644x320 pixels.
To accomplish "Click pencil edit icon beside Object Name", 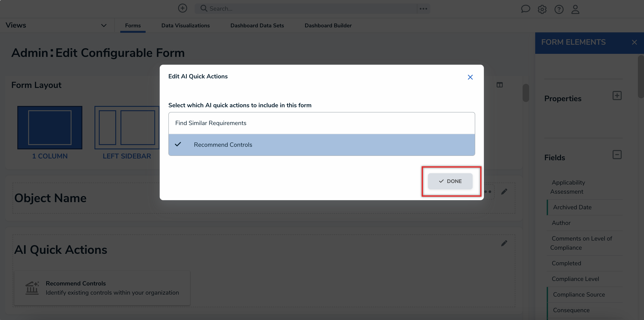I will tap(504, 191).
